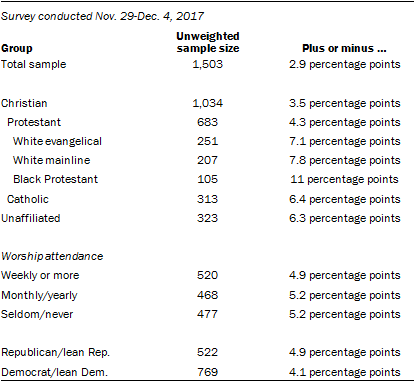Select the Christian group label
The image size is (416, 382).
(x=24, y=103)
